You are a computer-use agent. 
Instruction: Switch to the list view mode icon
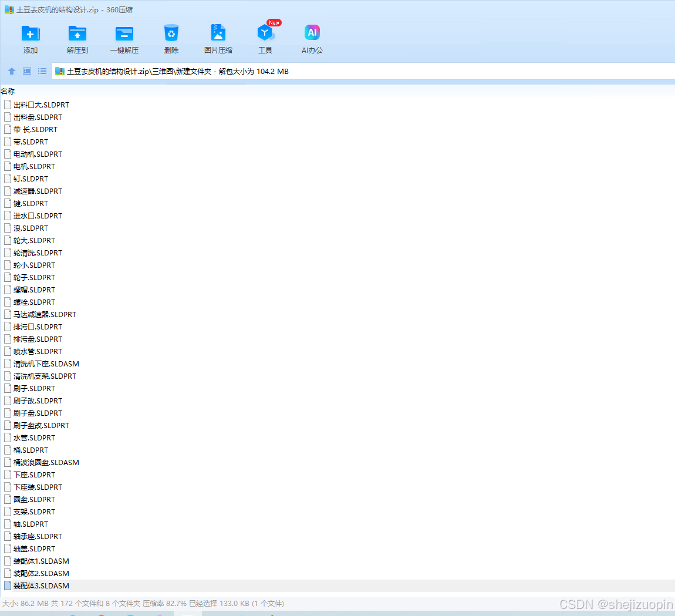(x=42, y=71)
